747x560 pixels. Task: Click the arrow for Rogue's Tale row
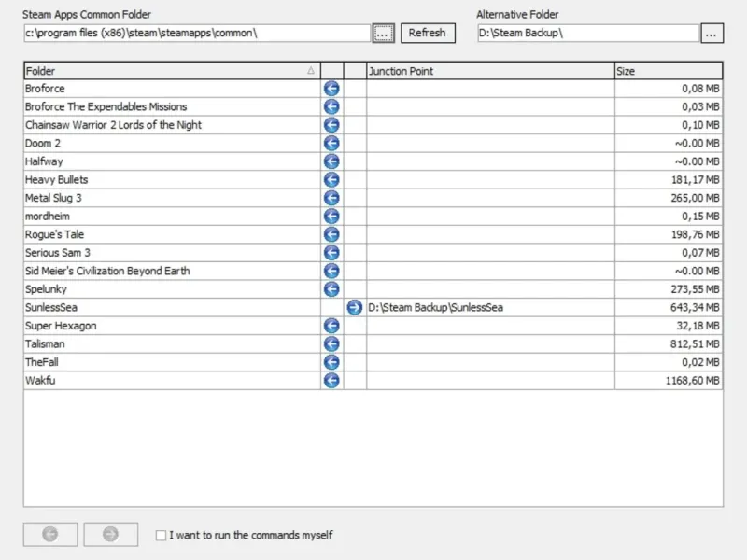[x=331, y=234]
